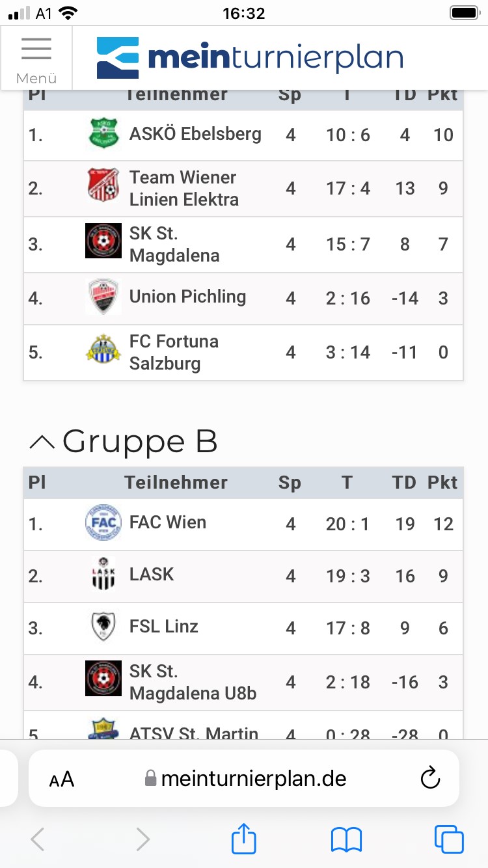Go back using the browser arrow
Screen dimensions: 488x868
pos(38,839)
